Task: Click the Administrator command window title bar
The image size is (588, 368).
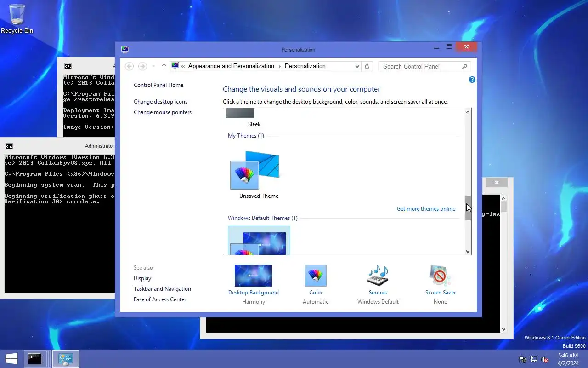Action: (57, 146)
